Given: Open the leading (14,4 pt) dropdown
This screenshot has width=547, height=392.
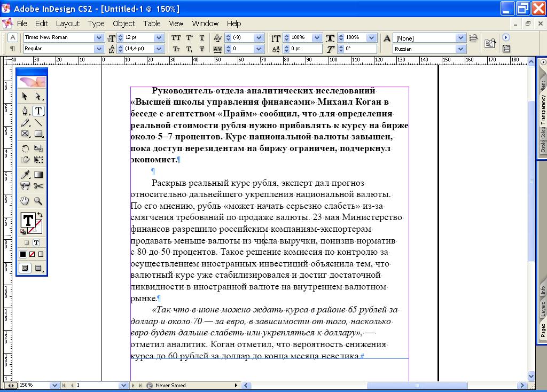Looking at the screenshot, I should click(159, 49).
